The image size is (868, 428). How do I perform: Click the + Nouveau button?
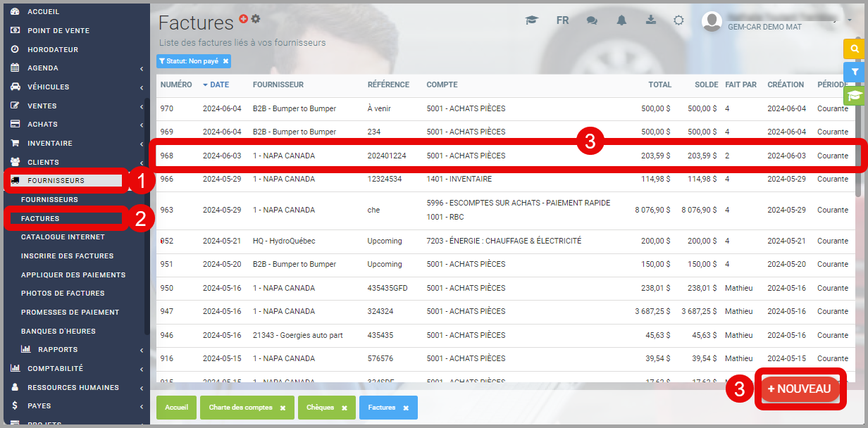pyautogui.click(x=800, y=389)
